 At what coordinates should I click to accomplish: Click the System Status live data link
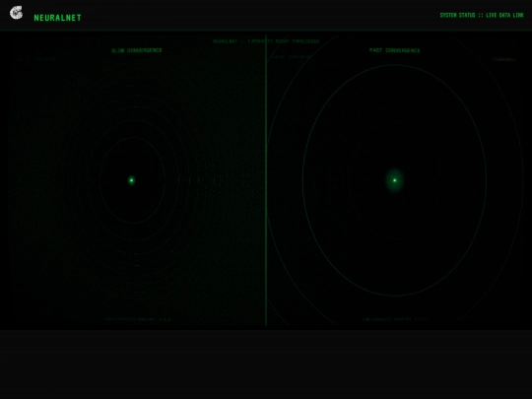[x=482, y=15]
